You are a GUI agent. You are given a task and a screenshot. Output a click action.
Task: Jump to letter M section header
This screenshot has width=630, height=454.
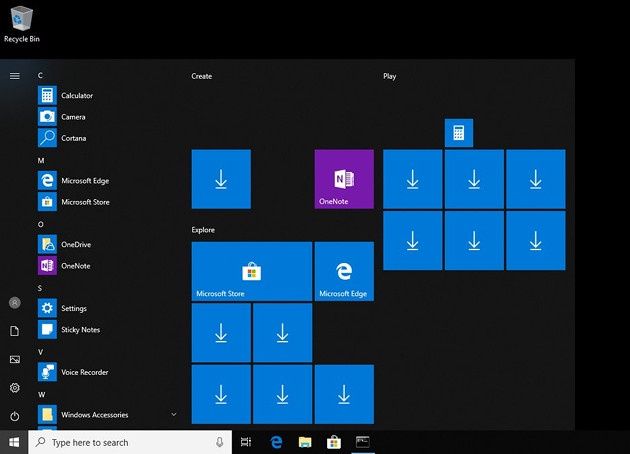(41, 161)
